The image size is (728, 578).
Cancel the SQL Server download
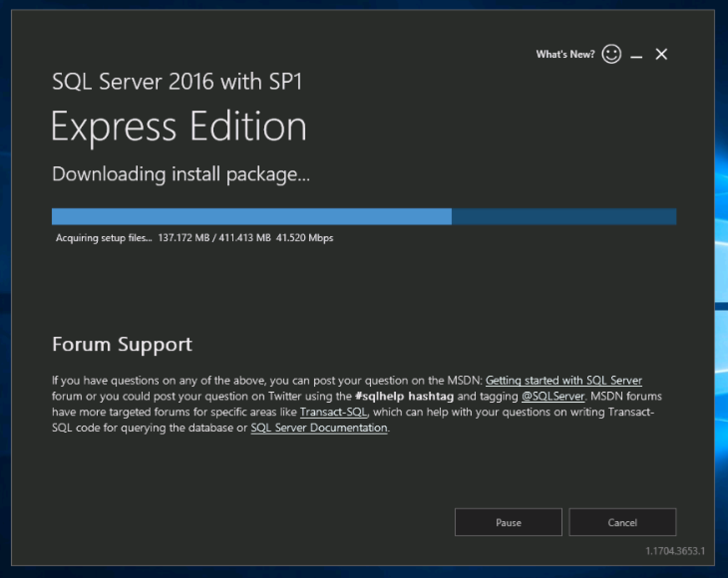click(x=622, y=522)
